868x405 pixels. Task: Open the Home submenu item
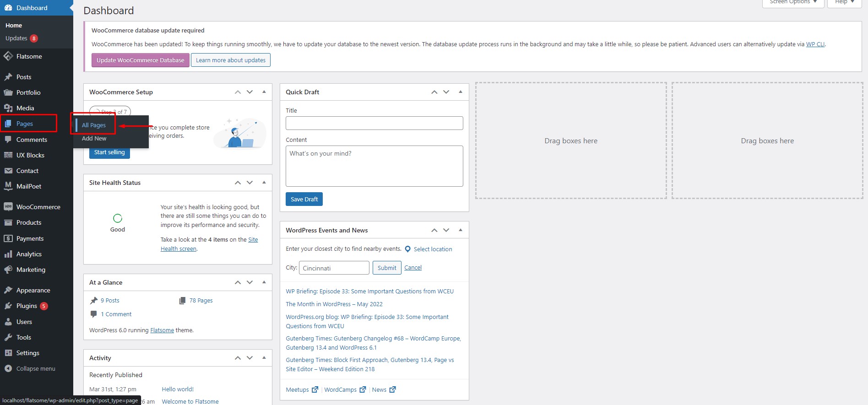14,25
